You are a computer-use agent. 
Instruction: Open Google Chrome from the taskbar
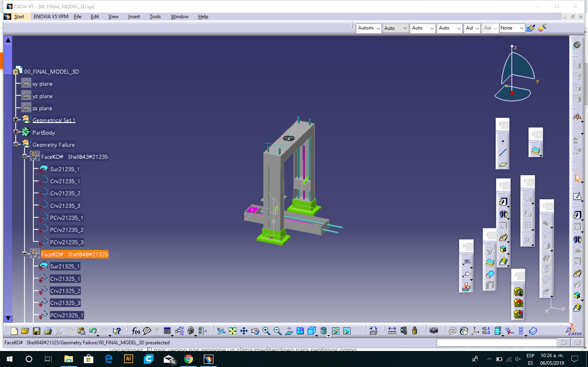(x=188, y=359)
